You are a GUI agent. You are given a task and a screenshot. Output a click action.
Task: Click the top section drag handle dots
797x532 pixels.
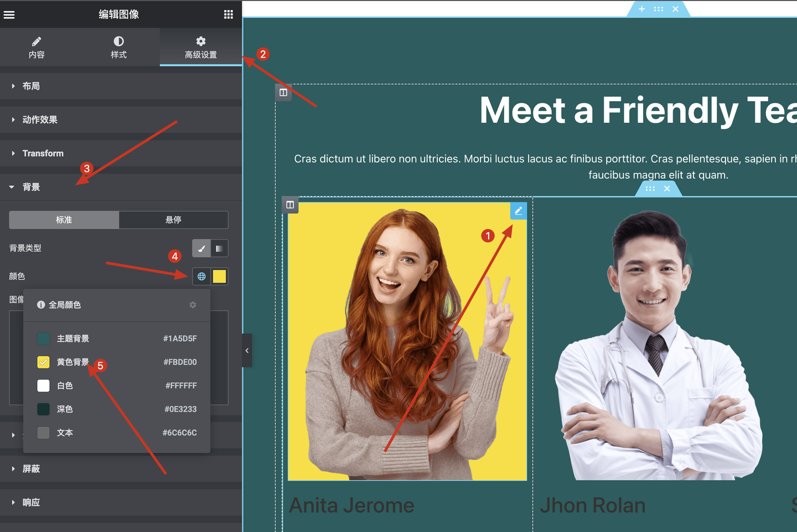[x=658, y=9]
